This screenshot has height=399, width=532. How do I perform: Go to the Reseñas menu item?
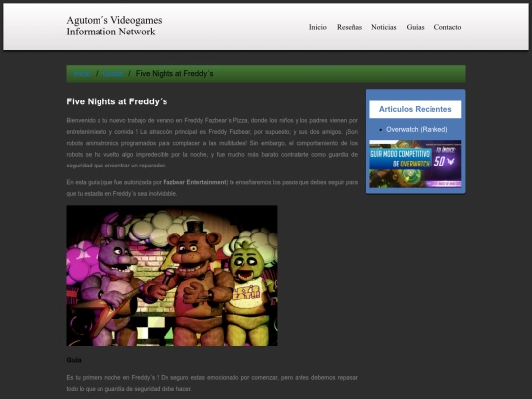click(349, 27)
